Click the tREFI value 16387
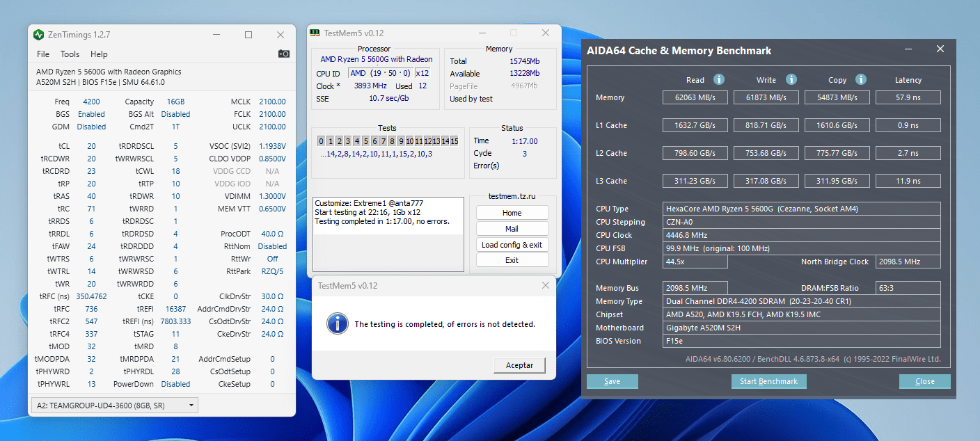The image size is (980, 441). (x=175, y=309)
